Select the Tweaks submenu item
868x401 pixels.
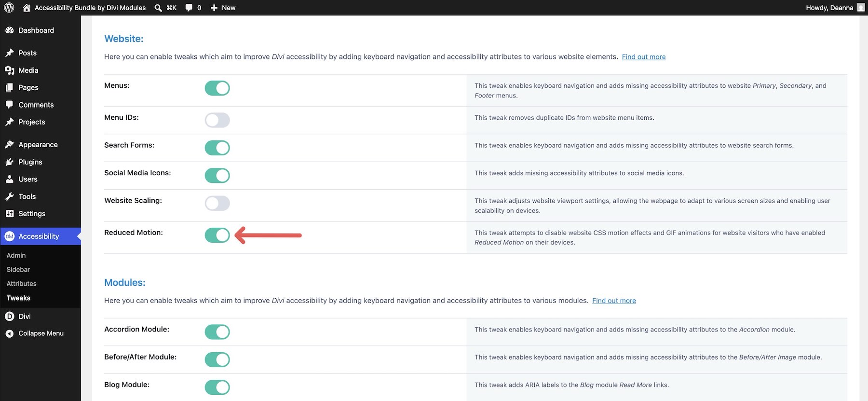pos(18,298)
